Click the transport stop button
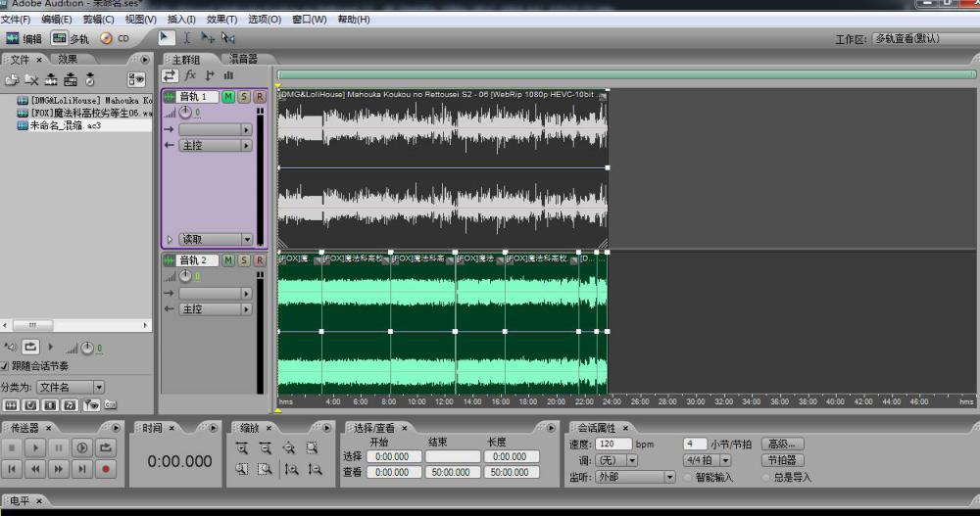The width and height of the screenshot is (980, 516). [x=12, y=447]
